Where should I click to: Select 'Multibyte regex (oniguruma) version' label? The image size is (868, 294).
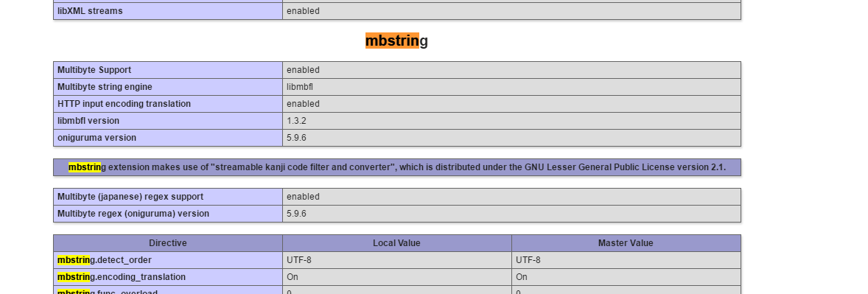(x=133, y=214)
